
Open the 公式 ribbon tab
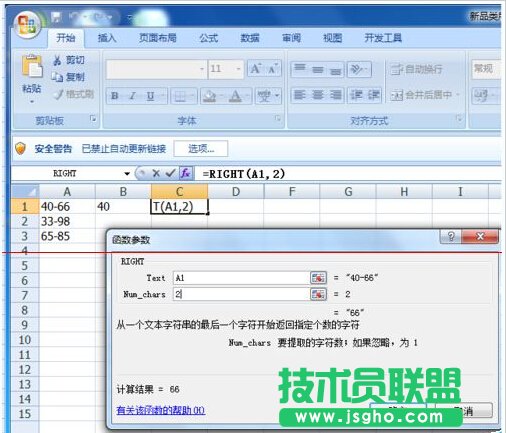[209, 38]
